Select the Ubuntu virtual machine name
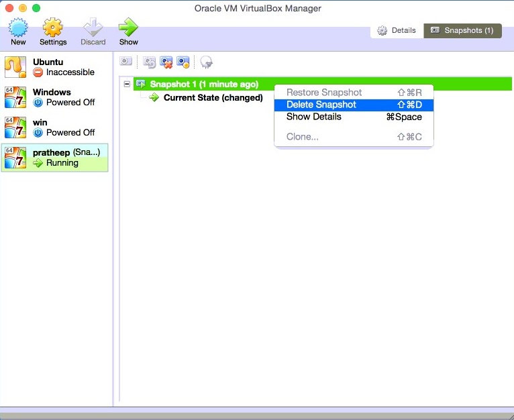The height and width of the screenshot is (420, 514). [x=48, y=62]
